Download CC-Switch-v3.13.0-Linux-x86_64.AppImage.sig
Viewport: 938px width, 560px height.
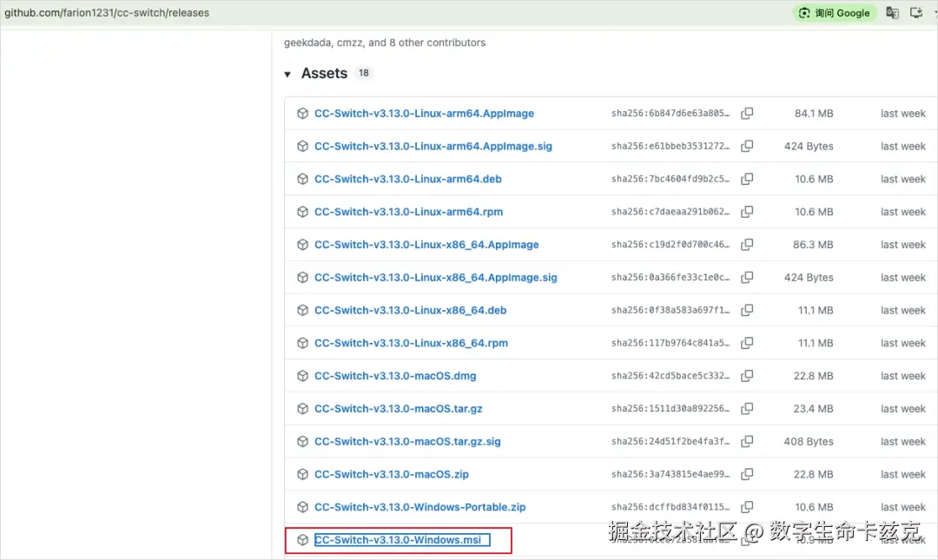coord(435,278)
